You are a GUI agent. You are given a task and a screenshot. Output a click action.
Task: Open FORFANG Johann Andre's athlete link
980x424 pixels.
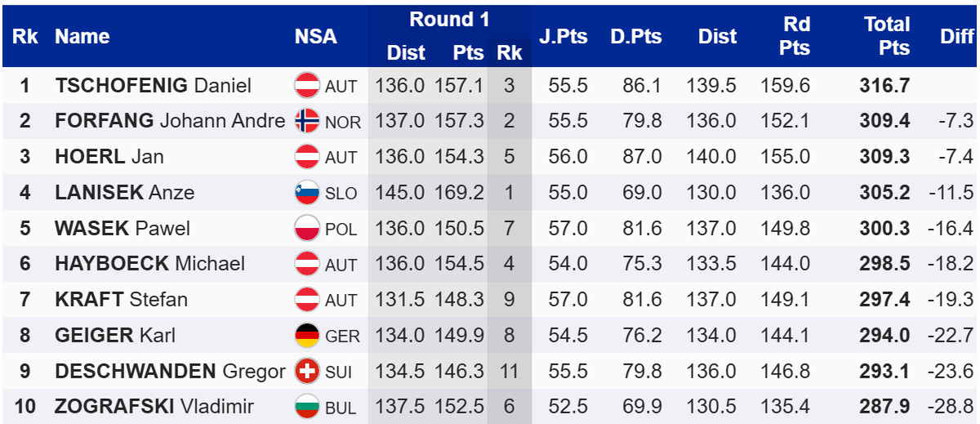170,121
